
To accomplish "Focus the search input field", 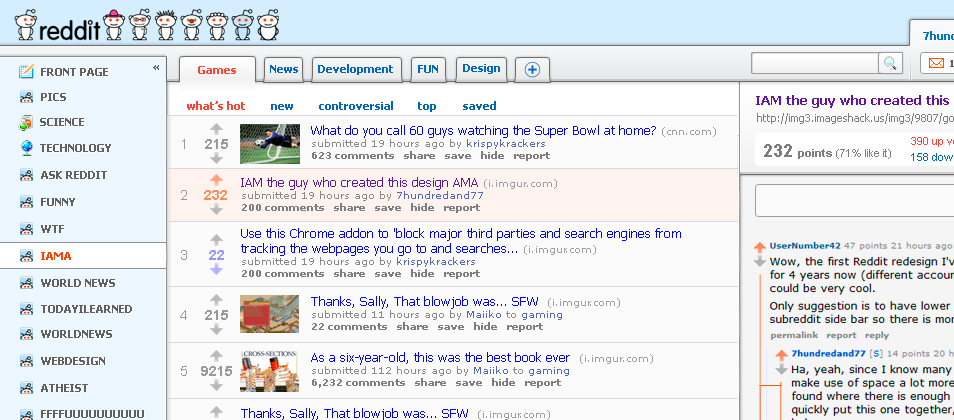I will 815,63.
